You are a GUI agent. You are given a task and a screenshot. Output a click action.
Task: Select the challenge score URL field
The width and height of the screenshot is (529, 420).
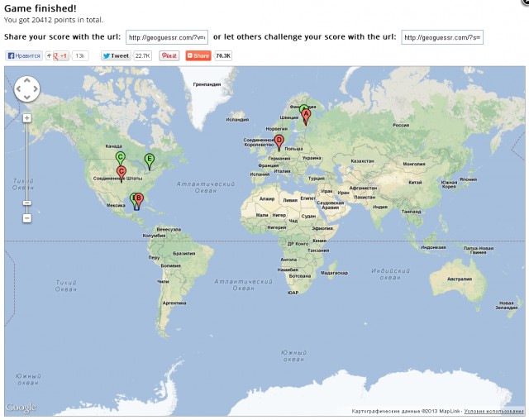coord(442,37)
